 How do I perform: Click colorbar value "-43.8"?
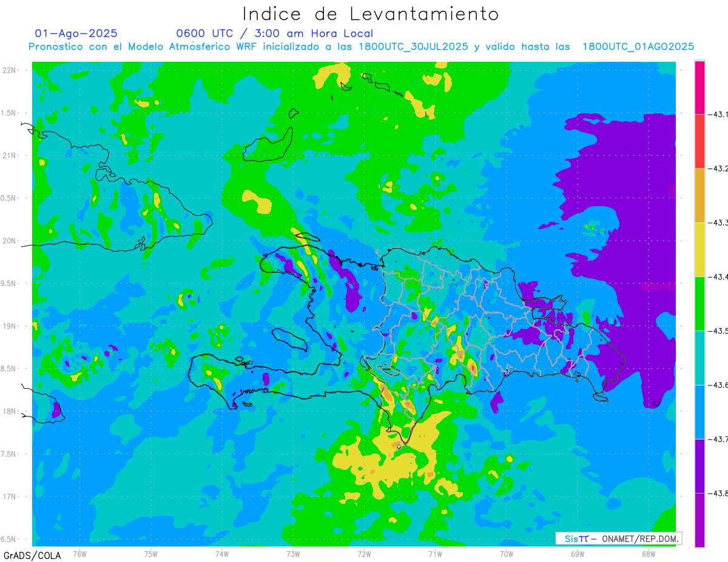(717, 493)
